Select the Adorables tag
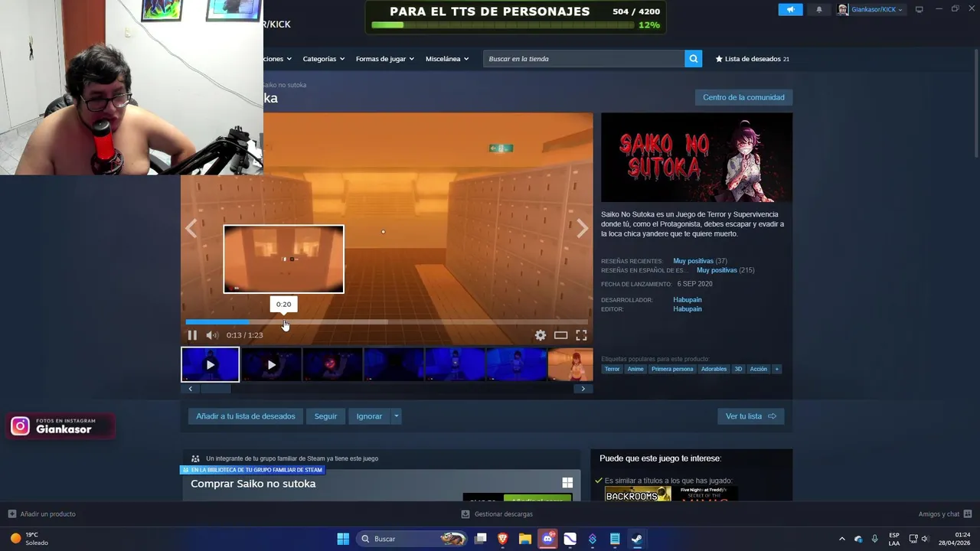Image resolution: width=980 pixels, height=551 pixels. coord(714,369)
